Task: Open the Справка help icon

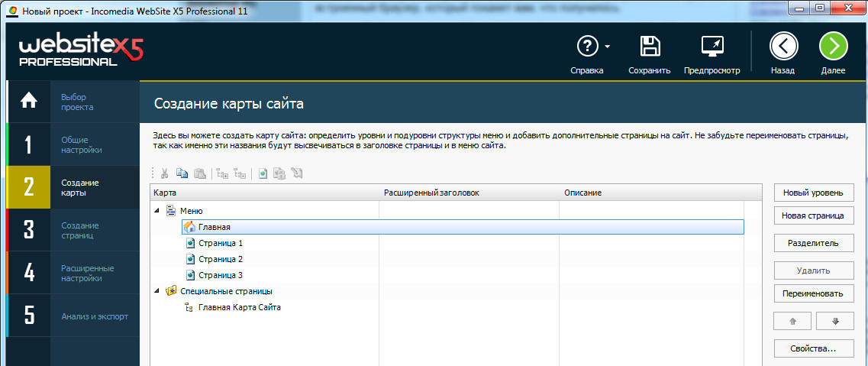Action: pos(586,47)
